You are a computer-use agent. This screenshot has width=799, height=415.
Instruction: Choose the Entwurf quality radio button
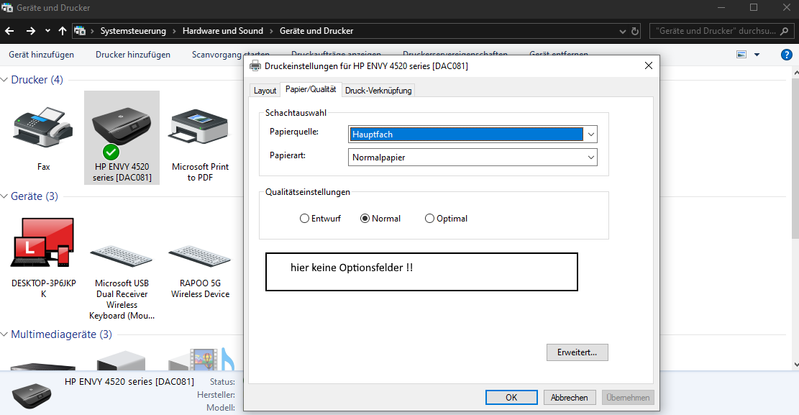(x=305, y=218)
